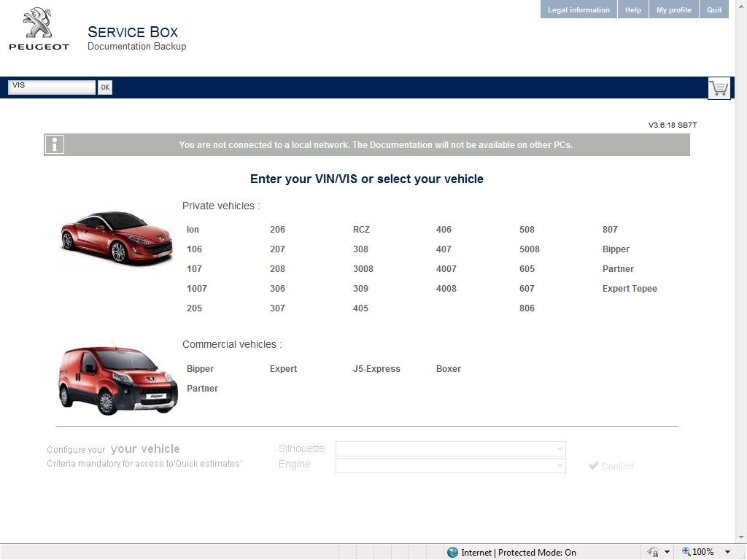
Task: Open the Legal information tab
Action: (578, 9)
